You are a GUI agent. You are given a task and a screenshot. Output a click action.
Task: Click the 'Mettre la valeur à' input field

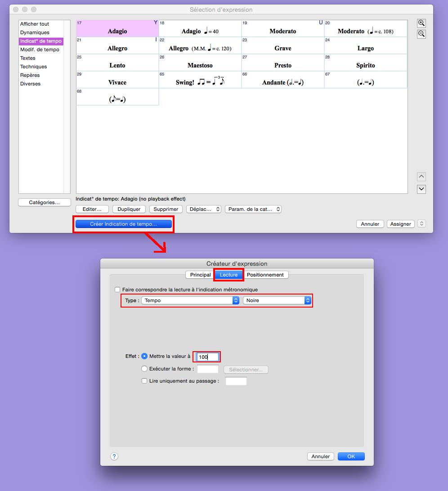208,357
